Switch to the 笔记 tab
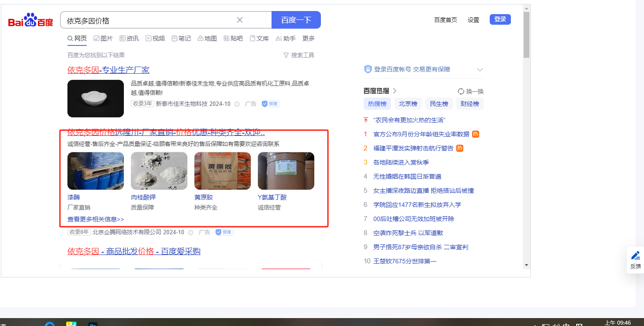 (x=181, y=38)
